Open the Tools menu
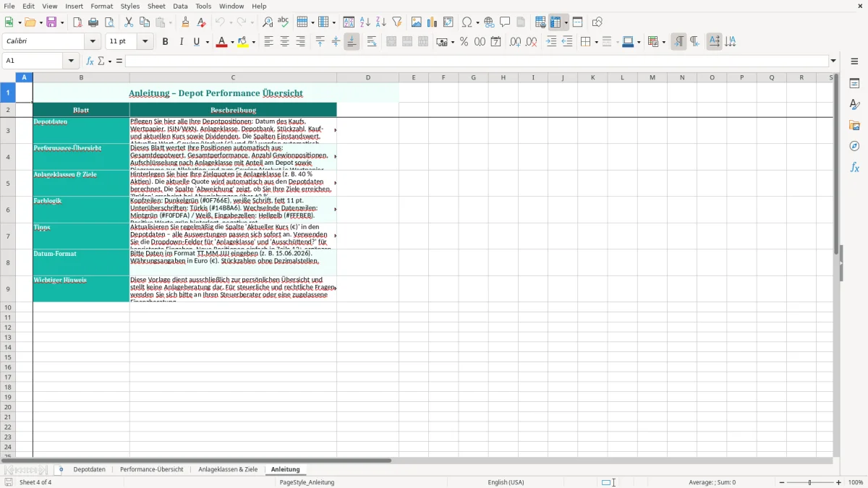This screenshot has height=488, width=868. pos(203,6)
